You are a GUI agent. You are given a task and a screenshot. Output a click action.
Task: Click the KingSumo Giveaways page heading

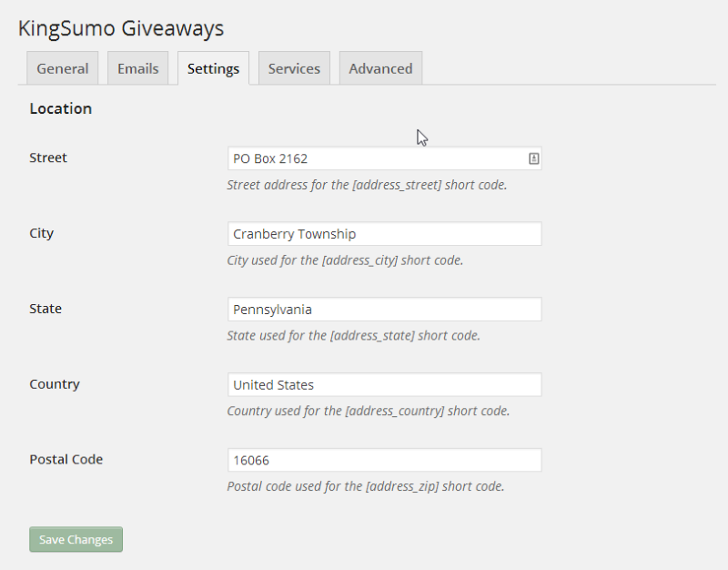(121, 28)
